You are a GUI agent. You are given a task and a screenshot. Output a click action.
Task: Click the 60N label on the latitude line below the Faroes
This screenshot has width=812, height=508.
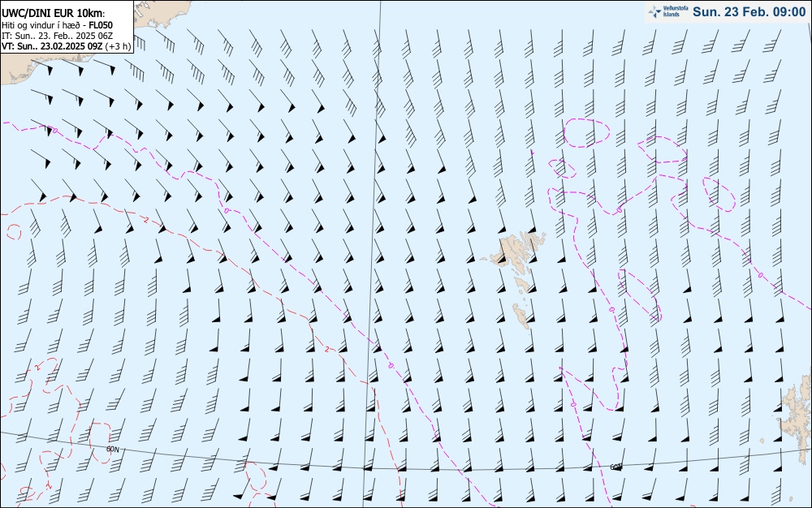coord(615,467)
